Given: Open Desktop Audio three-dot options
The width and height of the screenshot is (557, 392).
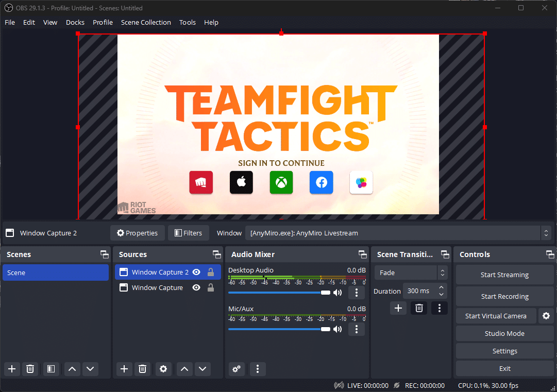Looking at the screenshot, I should point(356,293).
